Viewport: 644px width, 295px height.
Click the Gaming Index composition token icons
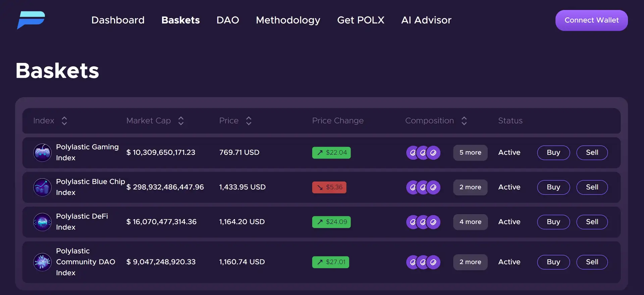pyautogui.click(x=423, y=153)
